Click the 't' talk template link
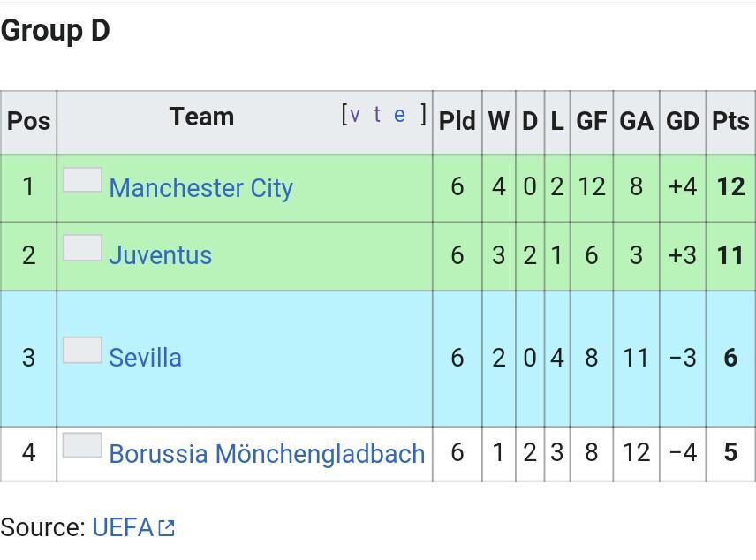This screenshot has height=560, width=756. coord(377,114)
